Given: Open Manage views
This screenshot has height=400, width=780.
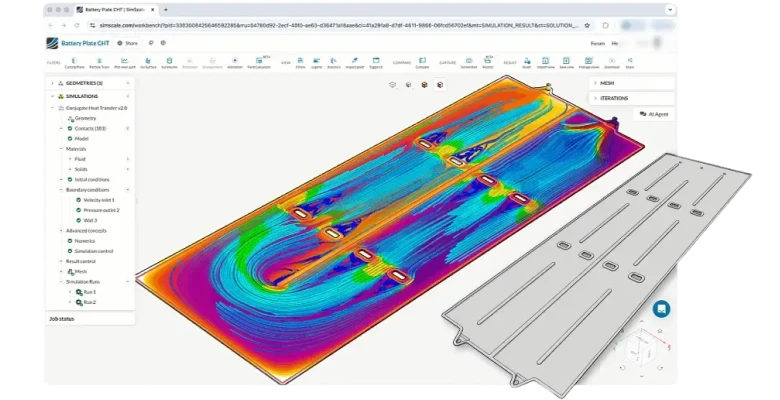Looking at the screenshot, I should point(588,63).
